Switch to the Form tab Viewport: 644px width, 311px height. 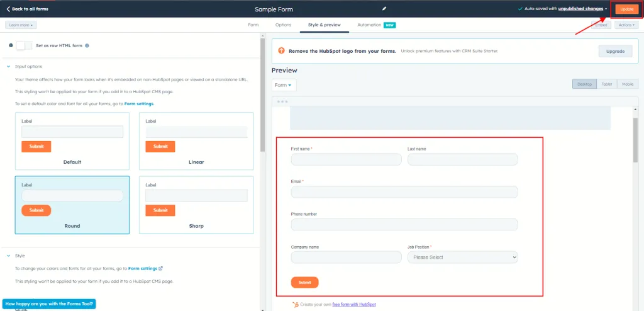[x=253, y=25]
